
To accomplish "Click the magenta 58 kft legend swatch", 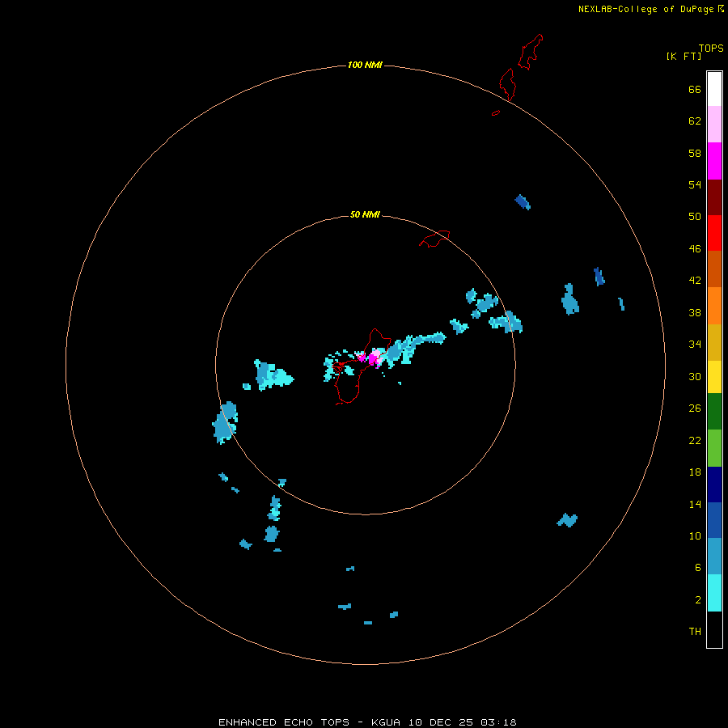I will tap(714, 161).
